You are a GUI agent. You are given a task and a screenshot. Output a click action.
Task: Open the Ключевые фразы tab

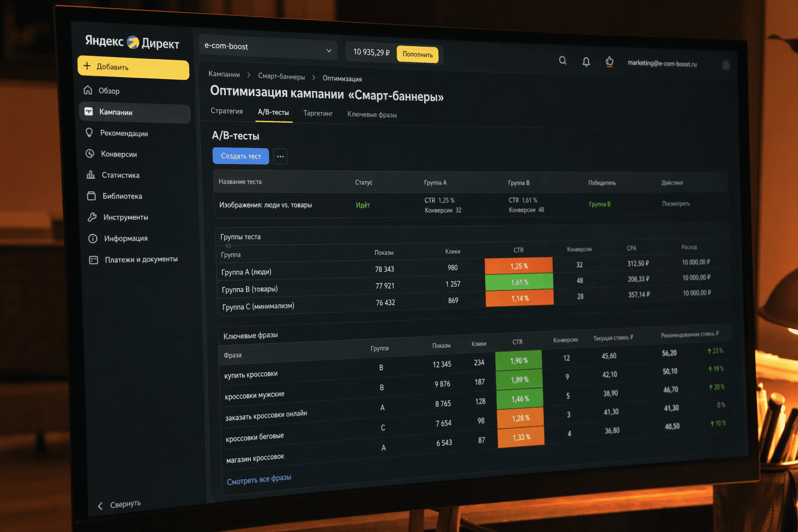tap(372, 114)
